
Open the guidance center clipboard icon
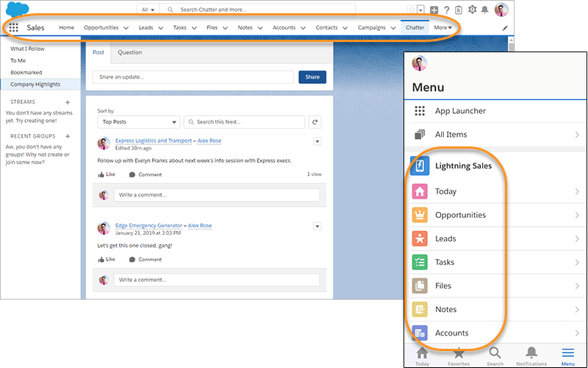pos(458,10)
